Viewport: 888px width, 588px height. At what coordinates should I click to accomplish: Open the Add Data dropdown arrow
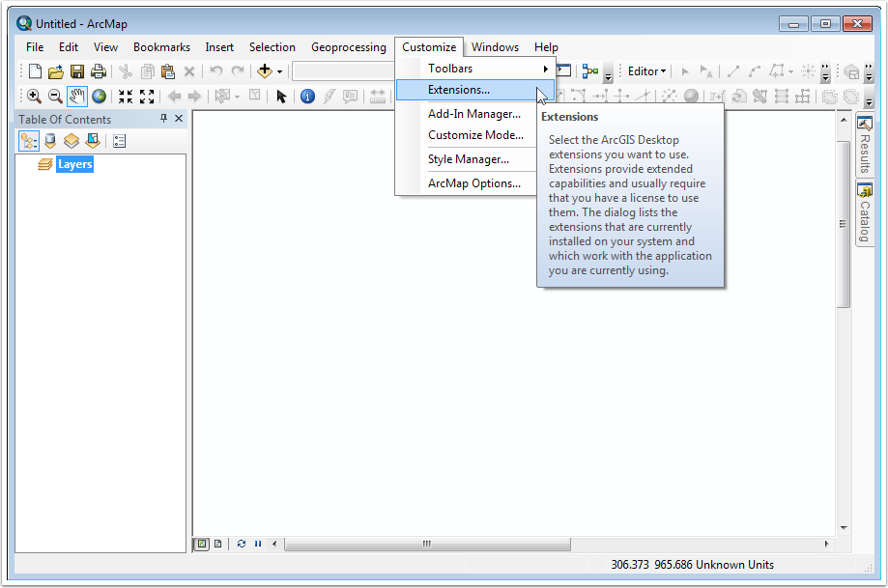[x=279, y=71]
